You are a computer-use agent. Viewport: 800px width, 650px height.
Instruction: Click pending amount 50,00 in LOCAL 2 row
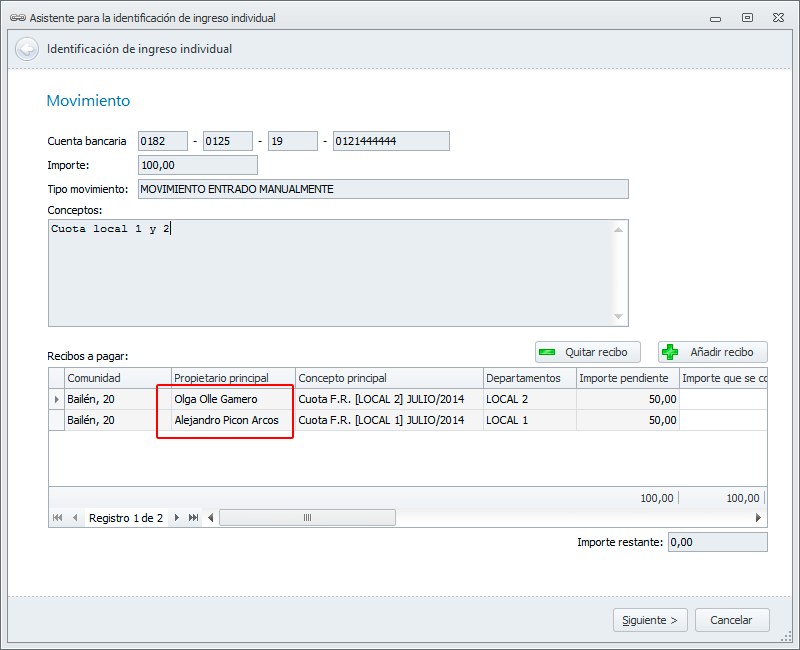628,399
